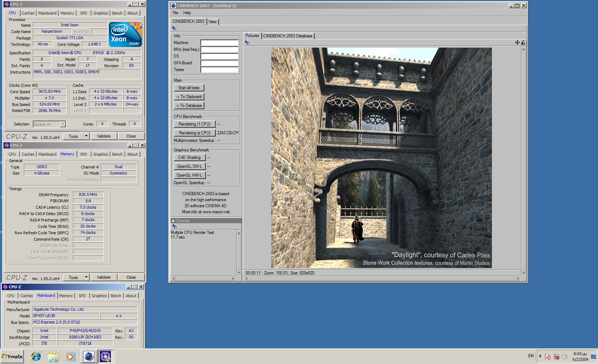
Task: Click the EP45T-UD3R model text
Action: (44, 316)
